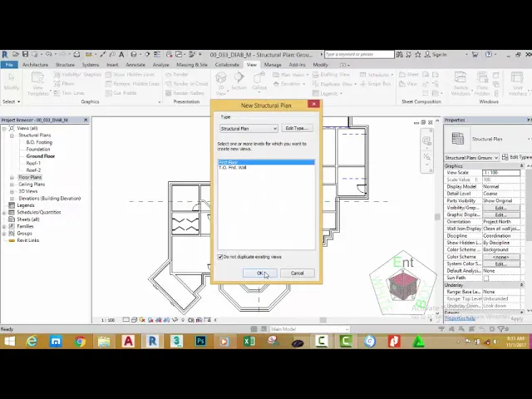Click the Sign In user icon
This screenshot has height=399, width=532.
[x=427, y=54]
